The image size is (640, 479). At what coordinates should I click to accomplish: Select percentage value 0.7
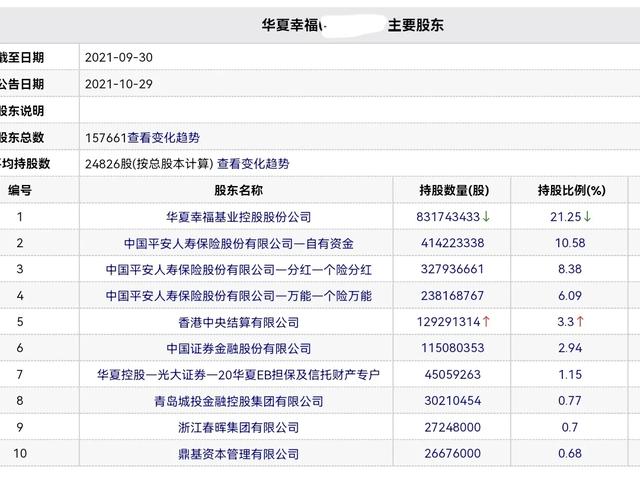pos(570,427)
